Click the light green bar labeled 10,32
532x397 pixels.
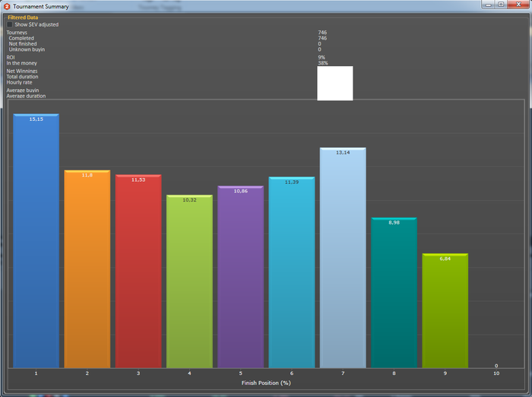[189, 281]
